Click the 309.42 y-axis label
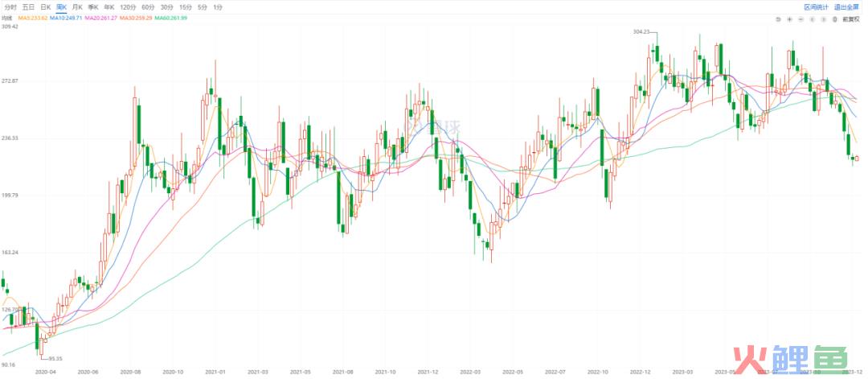Screen dimensions: 868x379 pyautogui.click(x=10, y=26)
